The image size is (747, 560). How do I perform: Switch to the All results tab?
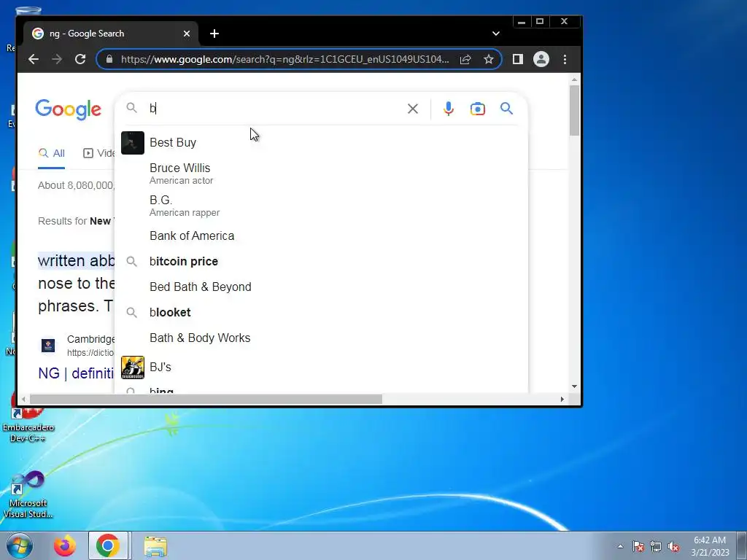pos(52,153)
